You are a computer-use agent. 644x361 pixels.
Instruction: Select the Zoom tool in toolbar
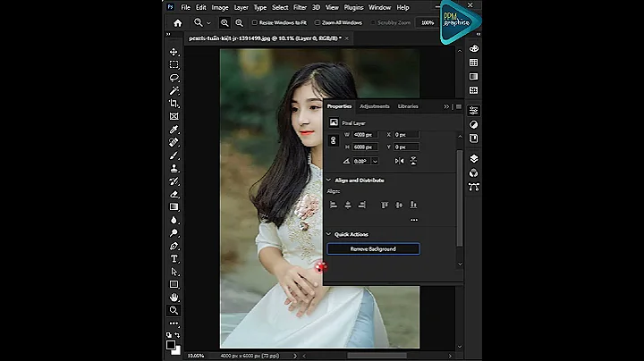(174, 310)
